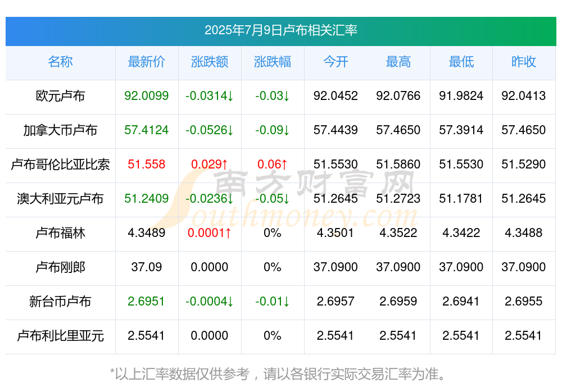The height and width of the screenshot is (392, 562).
Task: Click the change value 0.029↑
Action: click(209, 164)
